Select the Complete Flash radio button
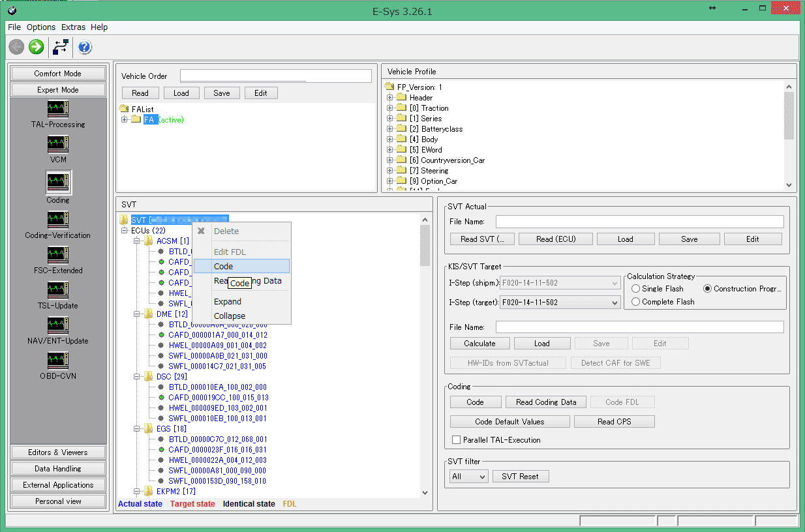Image resolution: width=805 pixels, height=532 pixels. 635,302
